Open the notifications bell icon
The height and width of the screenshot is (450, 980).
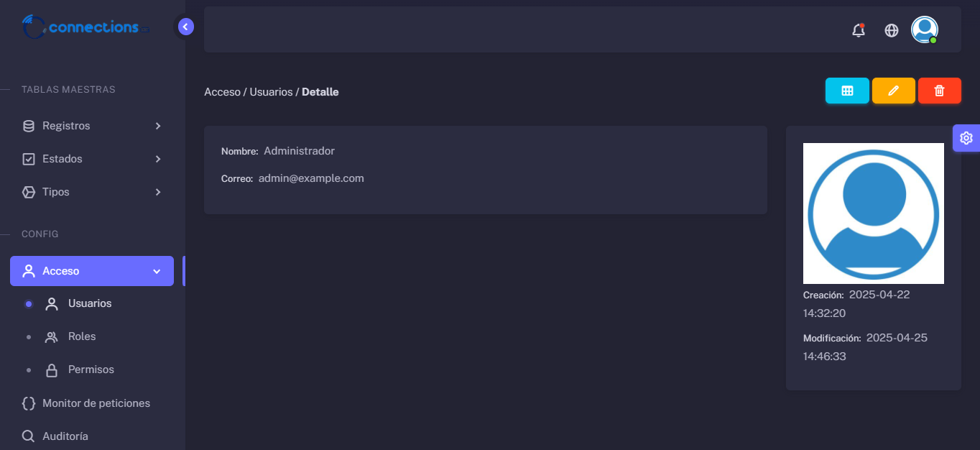click(x=858, y=30)
